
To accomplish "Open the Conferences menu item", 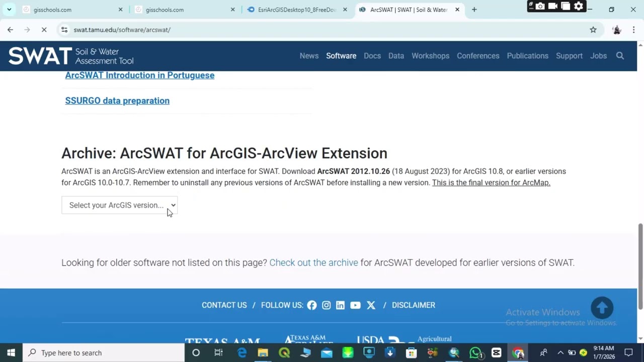I will pyautogui.click(x=478, y=56).
